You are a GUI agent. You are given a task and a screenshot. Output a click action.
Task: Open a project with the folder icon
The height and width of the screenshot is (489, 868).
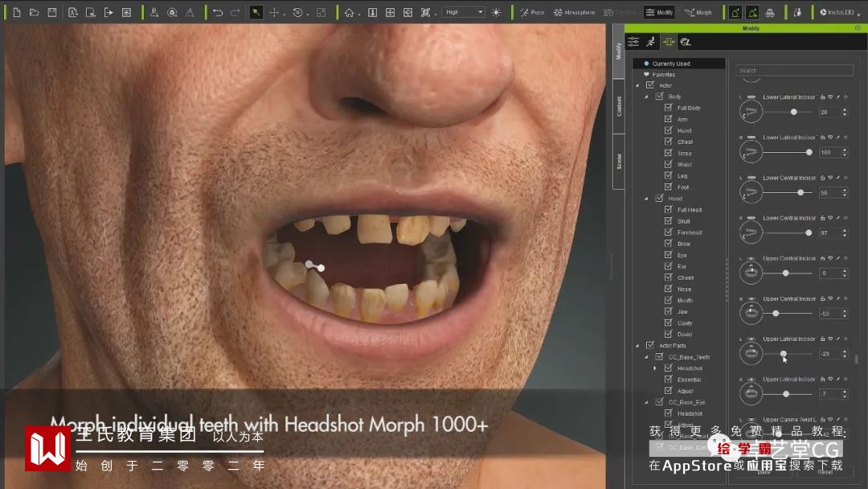click(35, 12)
